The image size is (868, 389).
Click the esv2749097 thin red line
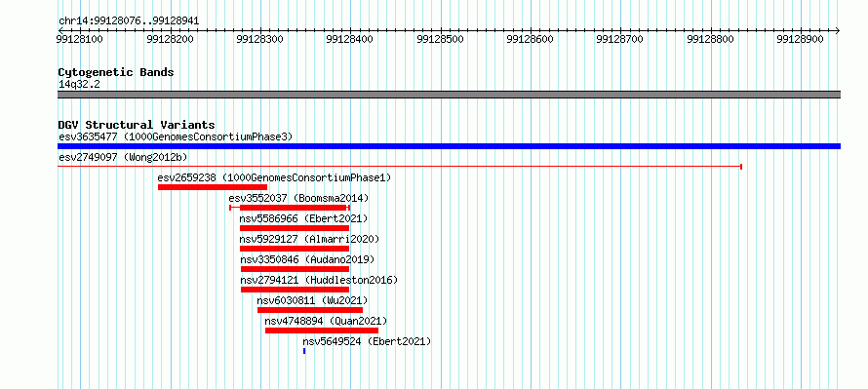[x=400, y=166]
